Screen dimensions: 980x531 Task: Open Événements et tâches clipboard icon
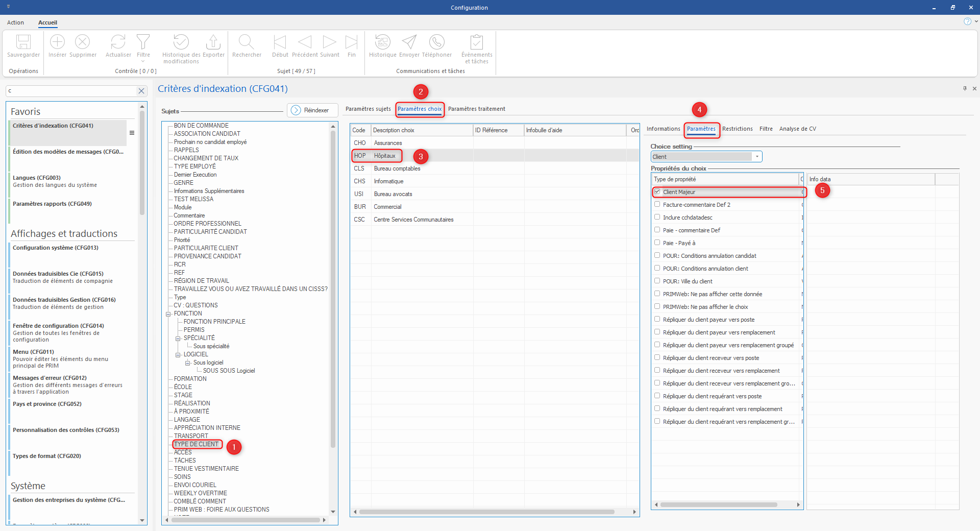[477, 42]
